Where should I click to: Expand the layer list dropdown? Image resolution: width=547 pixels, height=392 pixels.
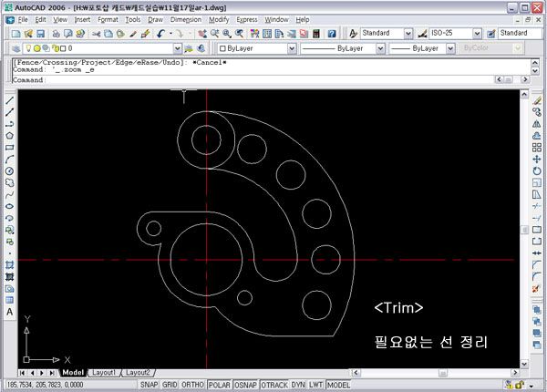coord(178,48)
